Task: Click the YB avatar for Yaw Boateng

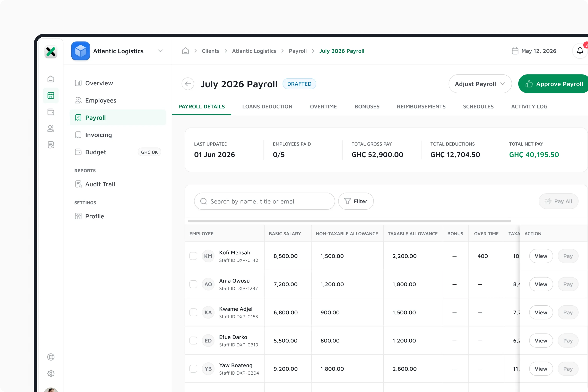Action: tap(208, 369)
